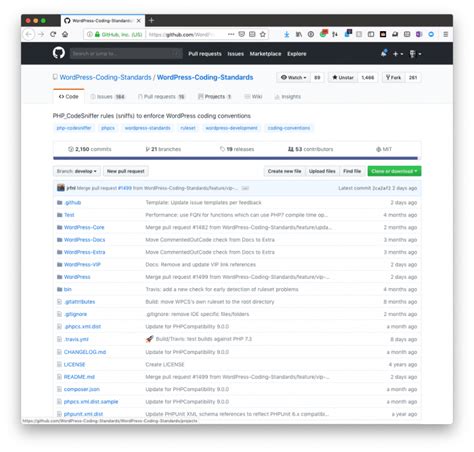Open the 21 branches link
This screenshot has height=452, width=474.
coord(163,149)
